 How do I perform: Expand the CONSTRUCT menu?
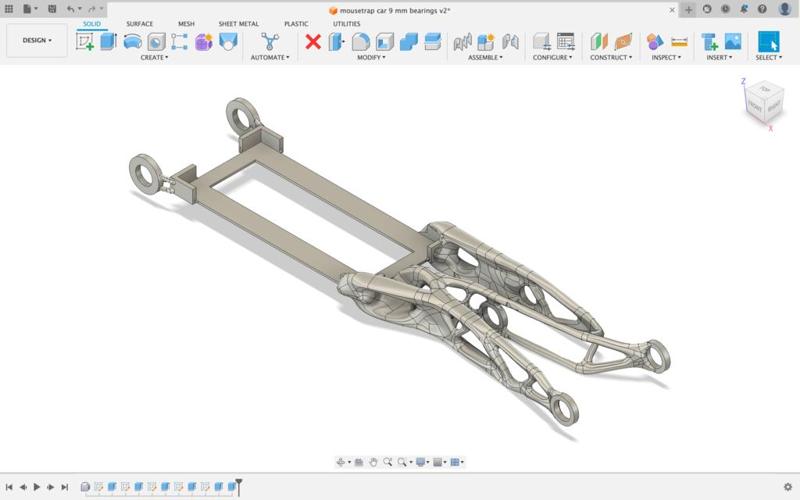point(611,58)
